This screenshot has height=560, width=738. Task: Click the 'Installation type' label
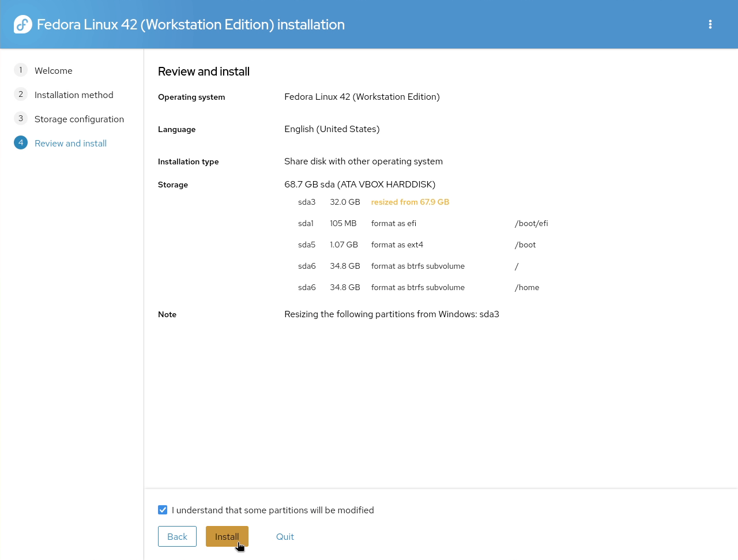(x=189, y=161)
